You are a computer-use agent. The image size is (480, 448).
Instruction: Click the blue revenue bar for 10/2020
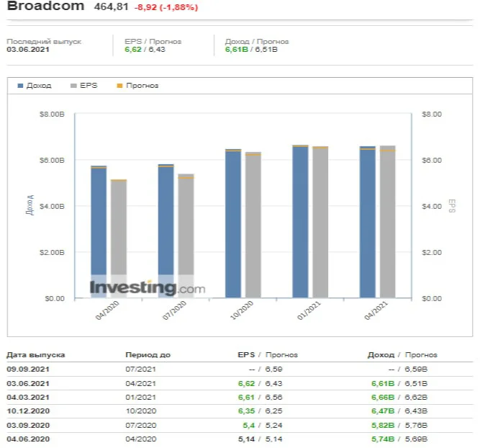pyautogui.click(x=233, y=223)
